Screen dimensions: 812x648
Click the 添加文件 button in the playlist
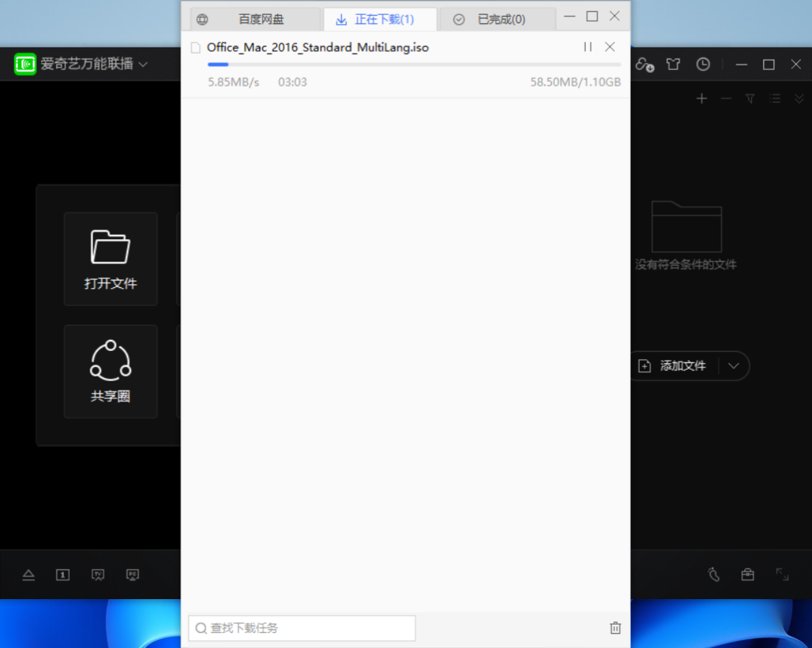coord(673,365)
